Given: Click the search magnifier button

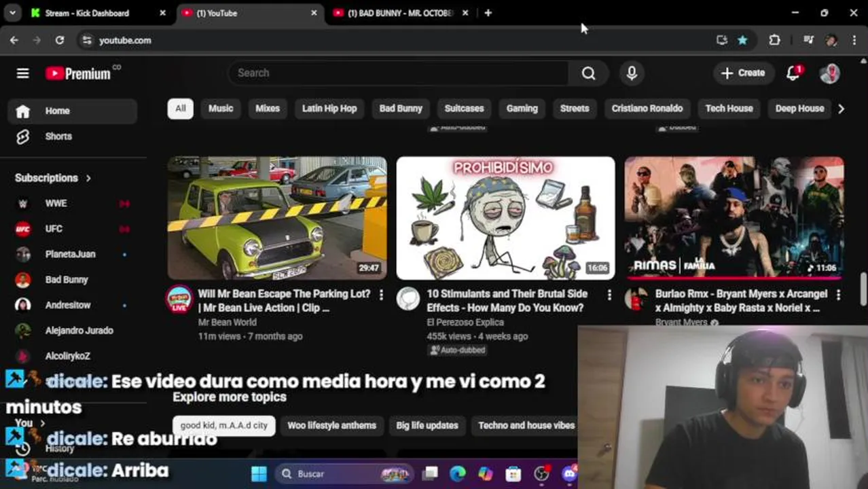Looking at the screenshot, I should (588, 73).
